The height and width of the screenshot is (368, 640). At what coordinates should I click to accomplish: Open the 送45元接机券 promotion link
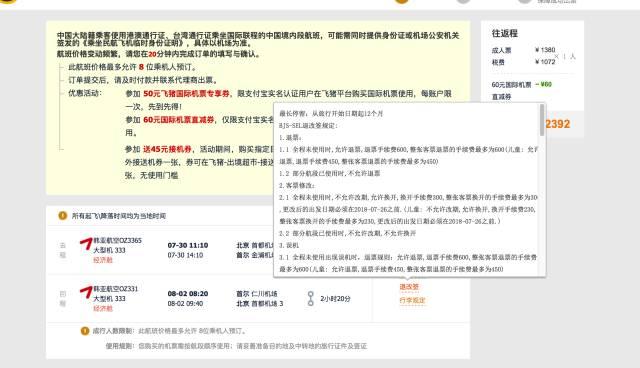click(167, 149)
